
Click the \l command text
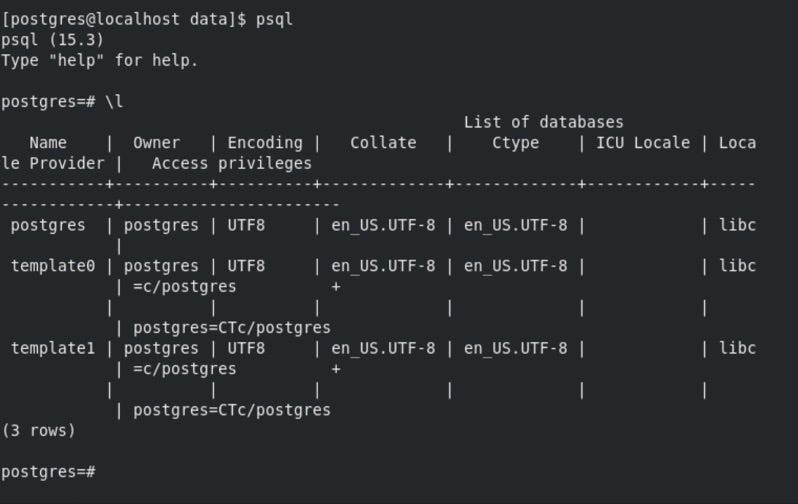coord(114,101)
